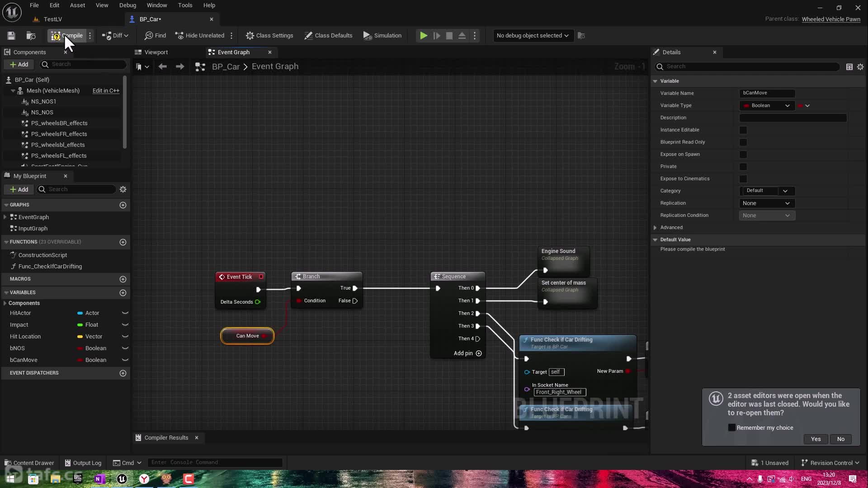This screenshot has height=488, width=868.
Task: Switch to the Viewport tab
Action: click(156, 52)
